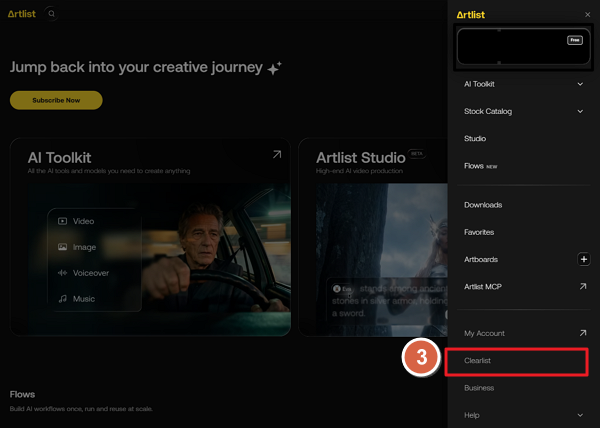
Task: Click the sparkle icon beside the headline
Action: point(274,68)
